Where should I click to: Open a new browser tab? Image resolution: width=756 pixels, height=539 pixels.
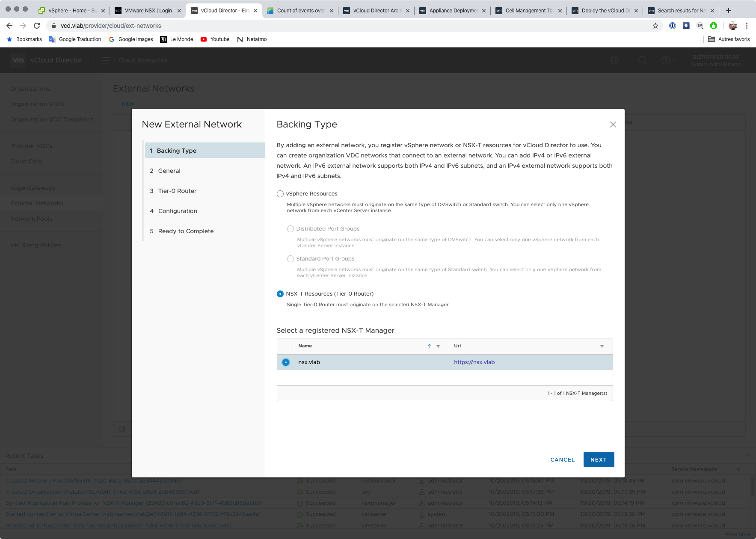[729, 11]
